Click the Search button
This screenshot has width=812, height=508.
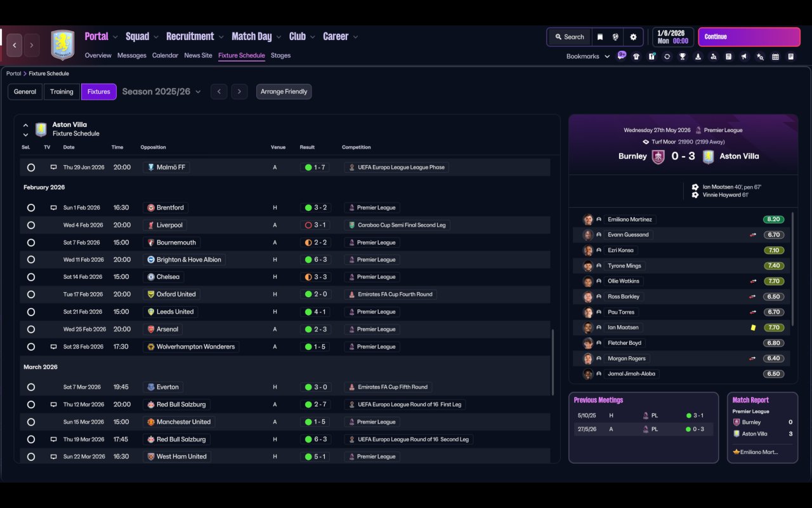(x=569, y=37)
